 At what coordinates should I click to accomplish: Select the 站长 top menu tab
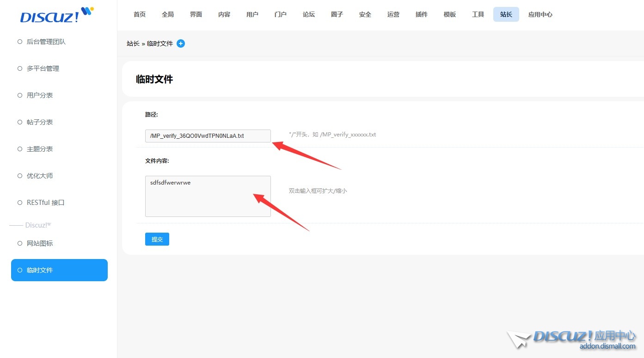point(506,14)
